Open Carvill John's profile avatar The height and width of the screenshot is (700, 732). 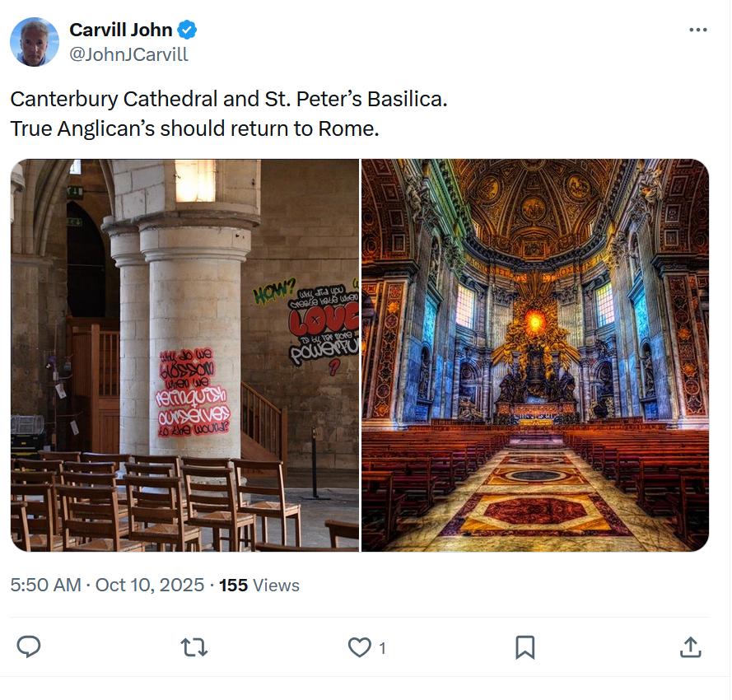[34, 42]
